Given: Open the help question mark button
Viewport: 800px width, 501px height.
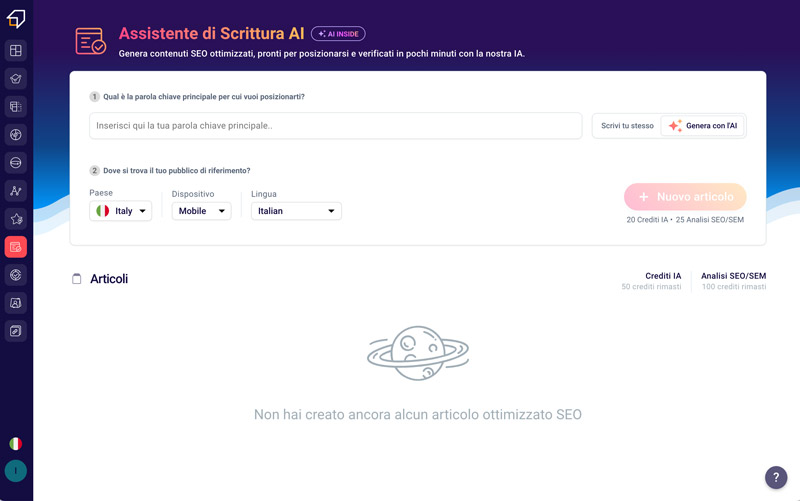Looking at the screenshot, I should pos(776,478).
